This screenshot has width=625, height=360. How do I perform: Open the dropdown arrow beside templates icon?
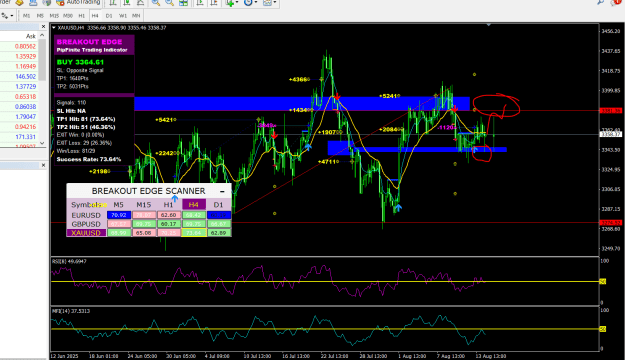tap(275, 3)
